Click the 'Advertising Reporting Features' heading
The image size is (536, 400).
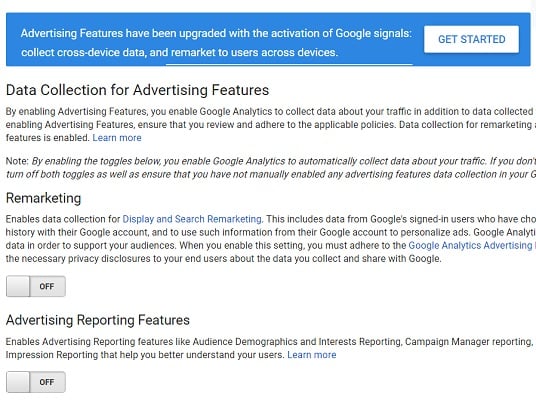pyautogui.click(x=98, y=320)
